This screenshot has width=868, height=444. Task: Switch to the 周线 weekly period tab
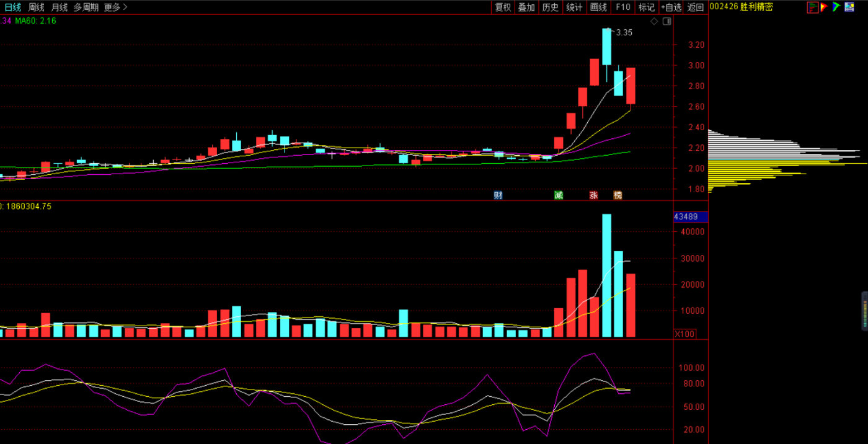pyautogui.click(x=36, y=7)
